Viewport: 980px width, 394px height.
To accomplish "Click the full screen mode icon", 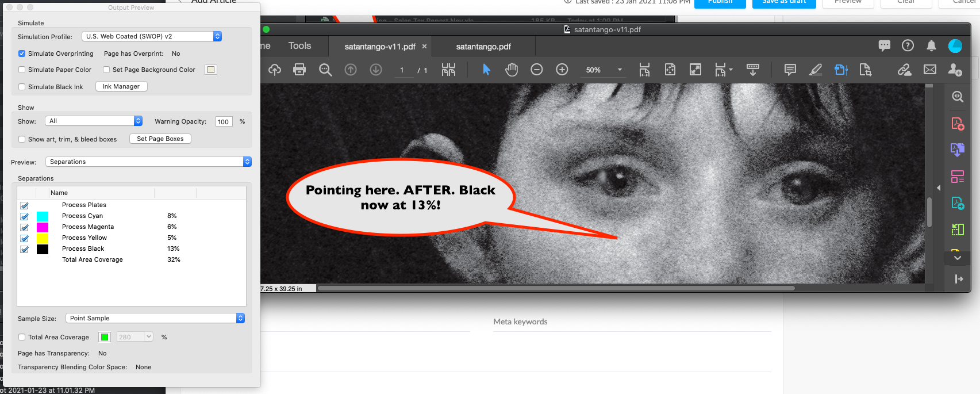I will click(695, 70).
